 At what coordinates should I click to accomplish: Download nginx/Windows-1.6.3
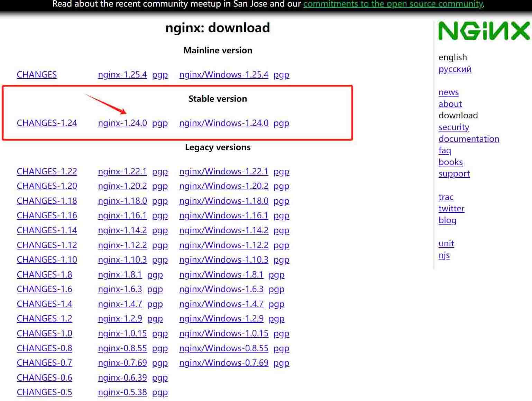[x=221, y=289]
